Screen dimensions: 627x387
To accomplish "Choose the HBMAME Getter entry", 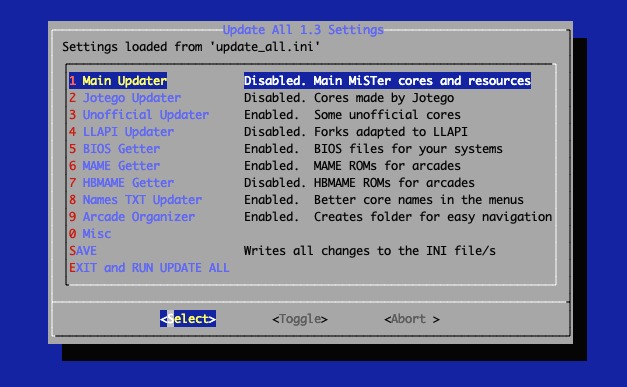I will [x=122, y=183].
